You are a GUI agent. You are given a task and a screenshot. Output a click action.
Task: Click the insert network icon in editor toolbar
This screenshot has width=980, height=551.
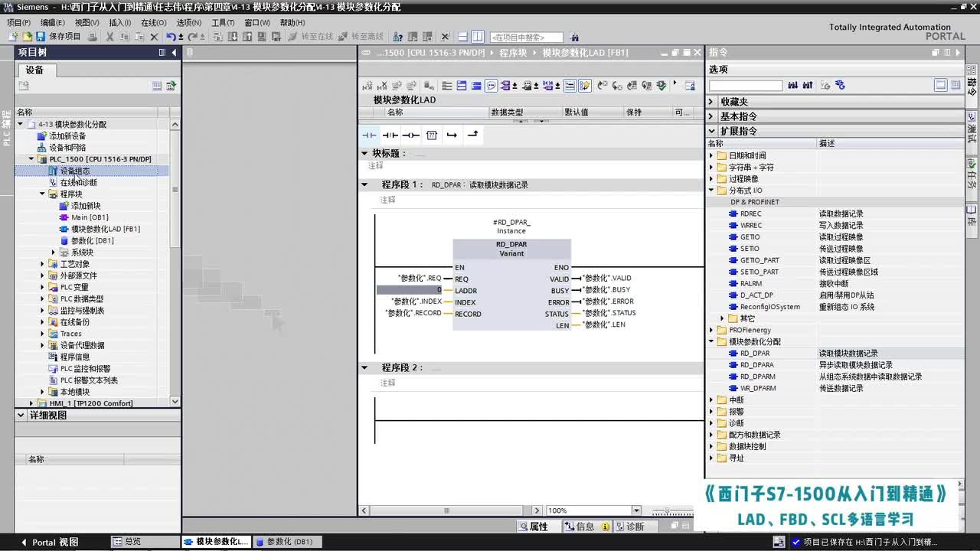coord(367,86)
